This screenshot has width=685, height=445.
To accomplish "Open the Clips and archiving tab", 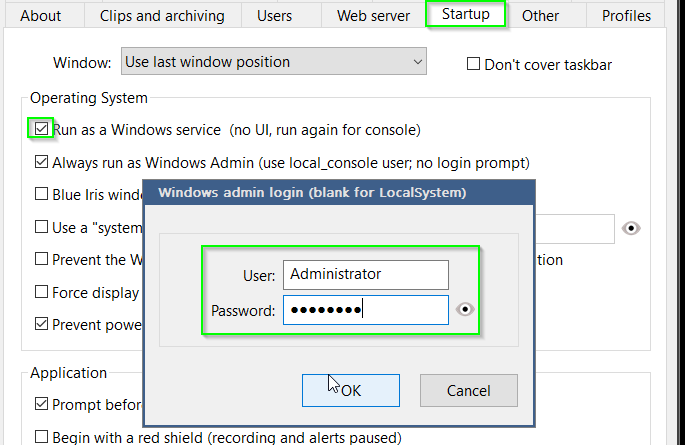I will 162,16.
